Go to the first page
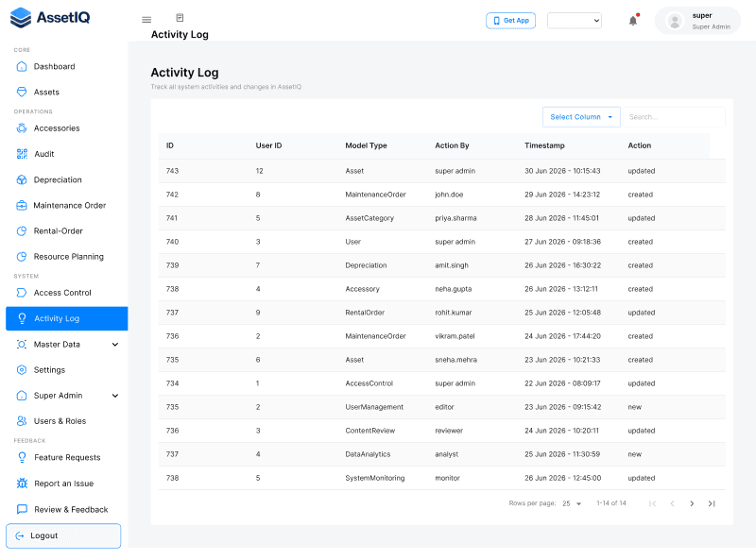 (x=652, y=503)
